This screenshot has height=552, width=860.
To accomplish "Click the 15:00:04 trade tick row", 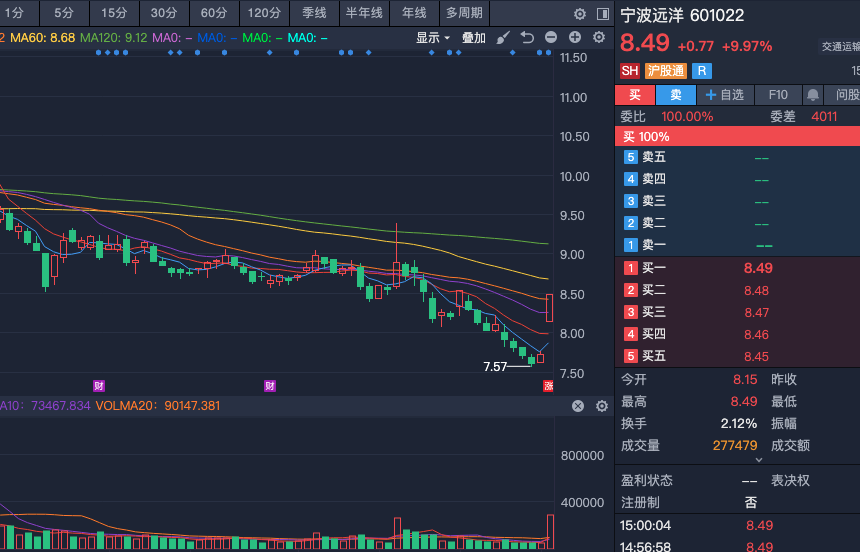I will tap(737, 526).
